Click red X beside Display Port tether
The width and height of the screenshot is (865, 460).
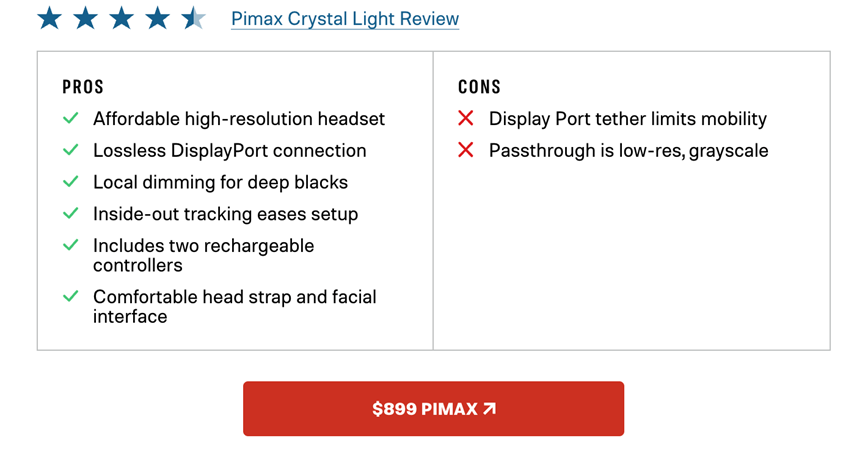465,119
